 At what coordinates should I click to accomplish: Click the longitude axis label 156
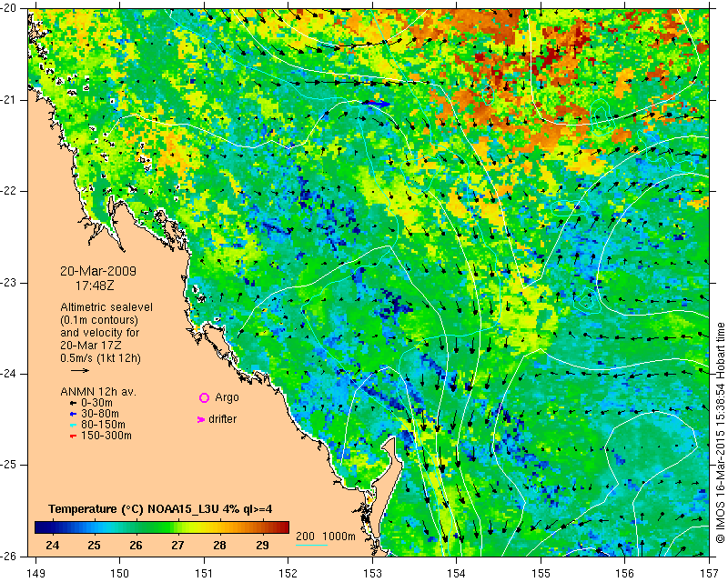pos(625,574)
